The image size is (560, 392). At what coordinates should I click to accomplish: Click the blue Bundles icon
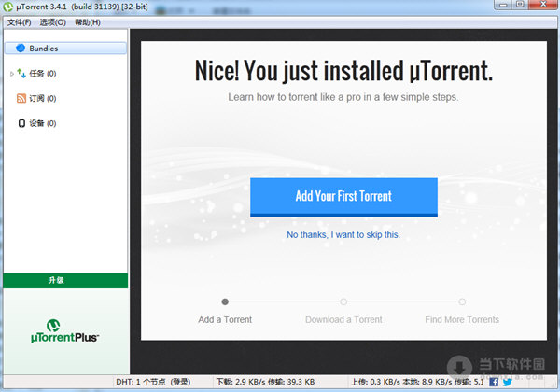(x=21, y=48)
